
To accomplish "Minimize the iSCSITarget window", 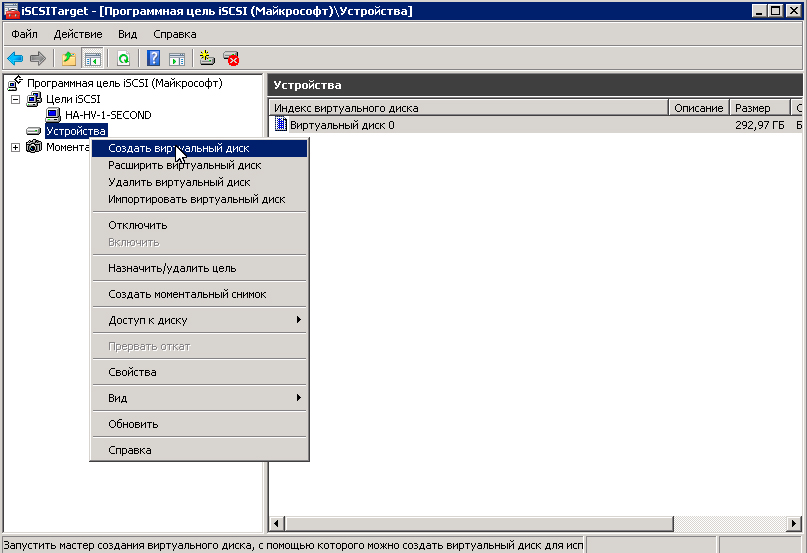I will coord(759,11).
